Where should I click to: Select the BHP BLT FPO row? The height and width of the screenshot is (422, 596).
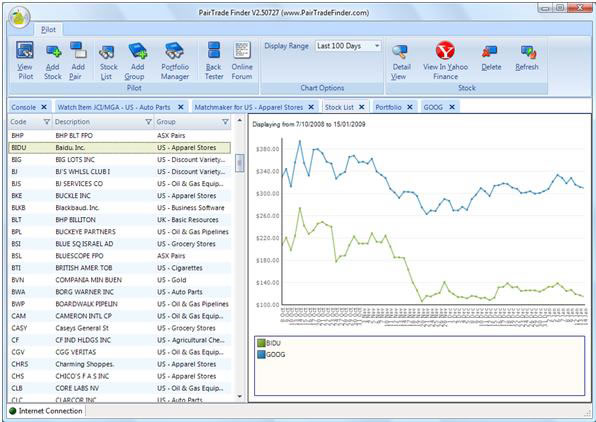point(119,135)
